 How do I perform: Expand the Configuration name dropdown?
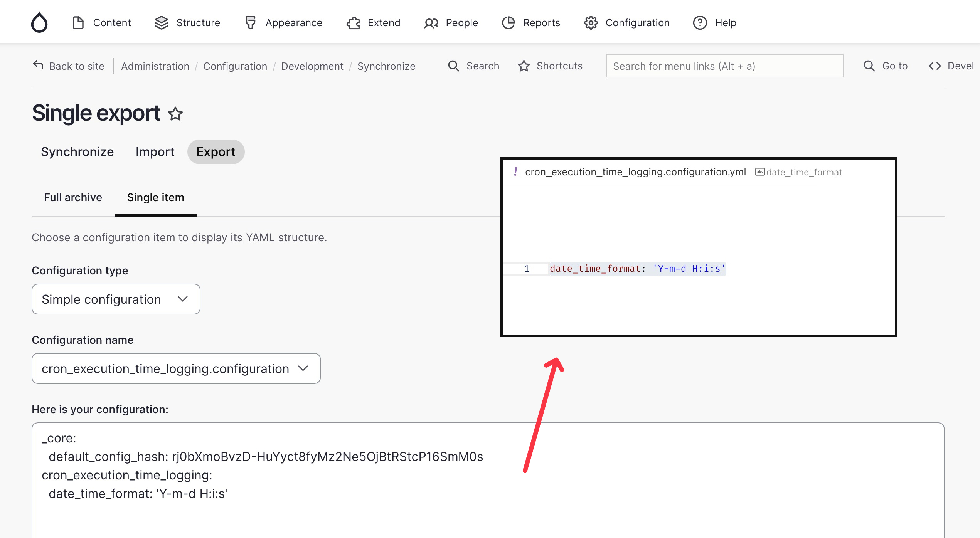click(176, 368)
